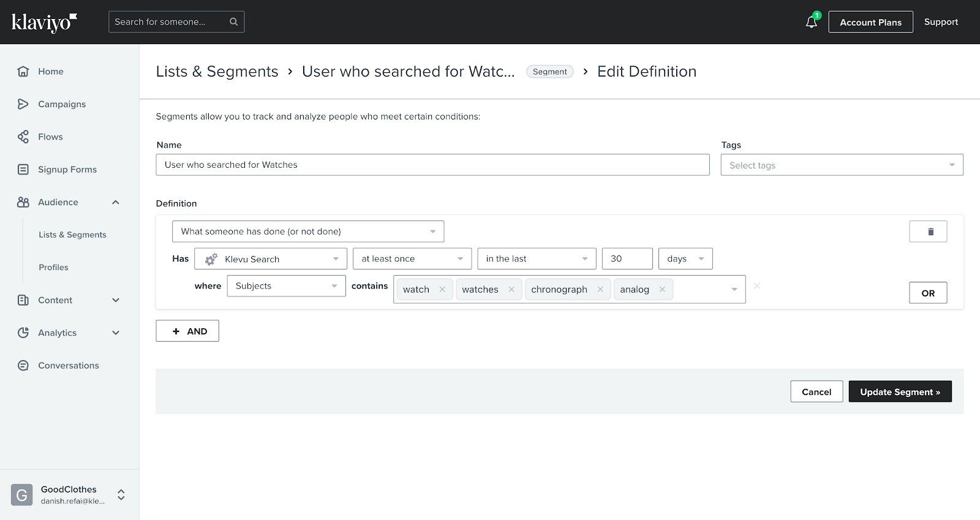Delete condition with the trash icon
The height and width of the screenshot is (520, 980).
[x=928, y=232]
